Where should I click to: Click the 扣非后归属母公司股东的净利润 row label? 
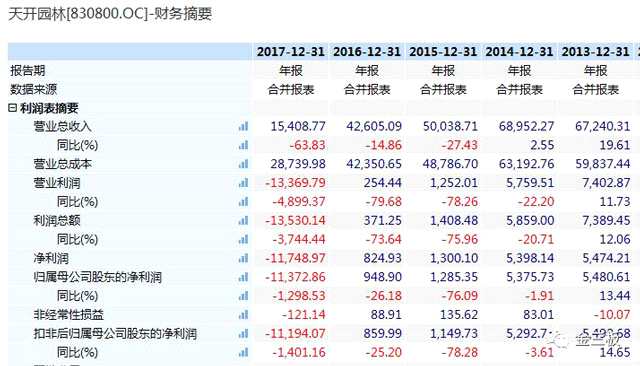[x=115, y=334]
